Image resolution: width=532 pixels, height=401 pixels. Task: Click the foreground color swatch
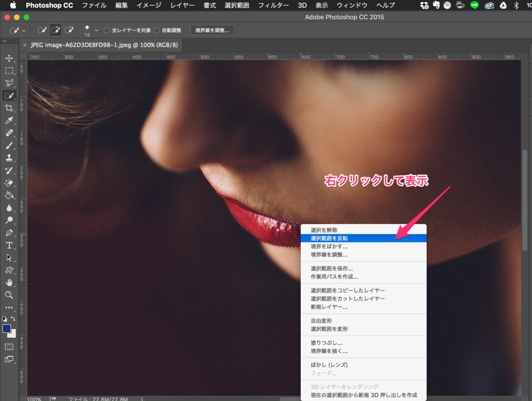(7, 328)
